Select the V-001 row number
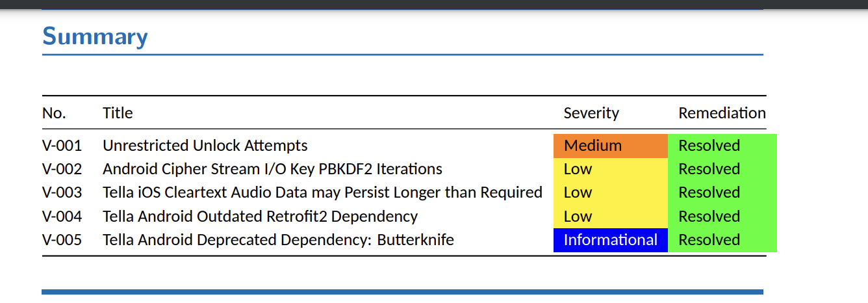Viewport: 868px width, 303px height. 62,146
